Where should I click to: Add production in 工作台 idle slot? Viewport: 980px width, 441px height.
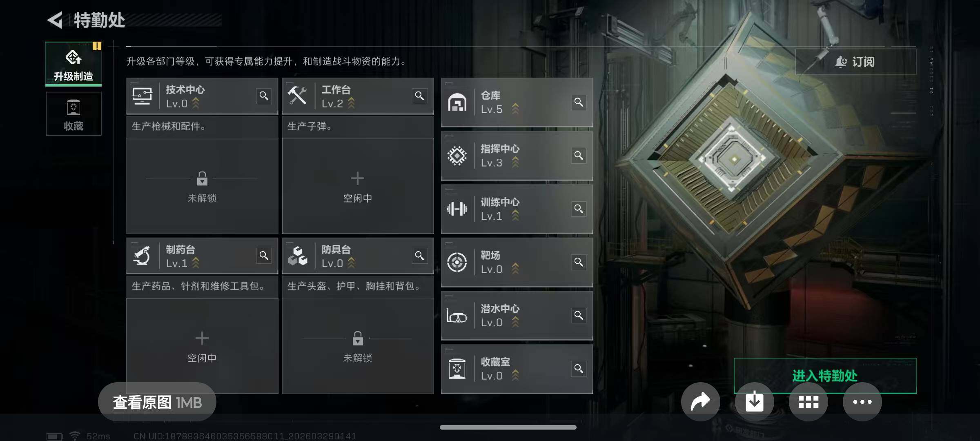pos(358,186)
